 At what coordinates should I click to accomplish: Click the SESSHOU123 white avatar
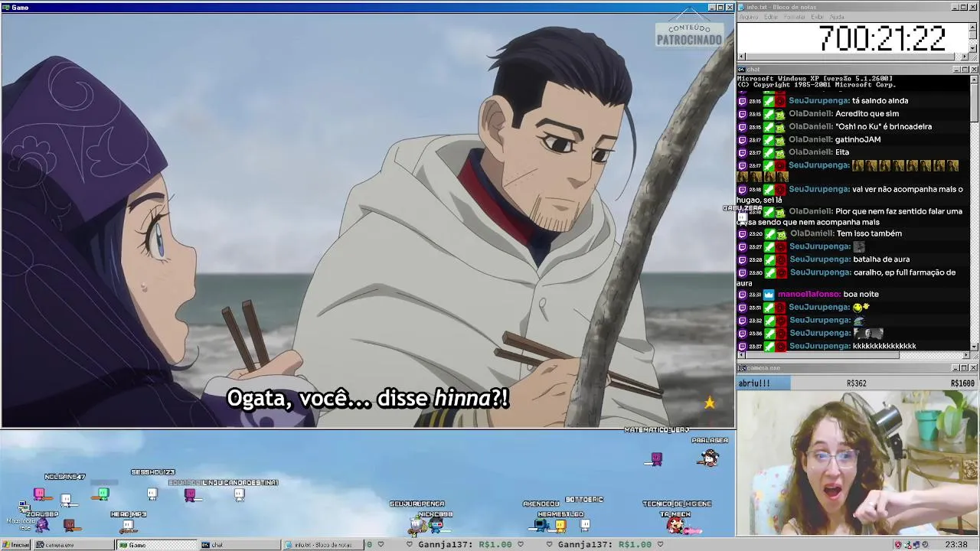coord(152,494)
